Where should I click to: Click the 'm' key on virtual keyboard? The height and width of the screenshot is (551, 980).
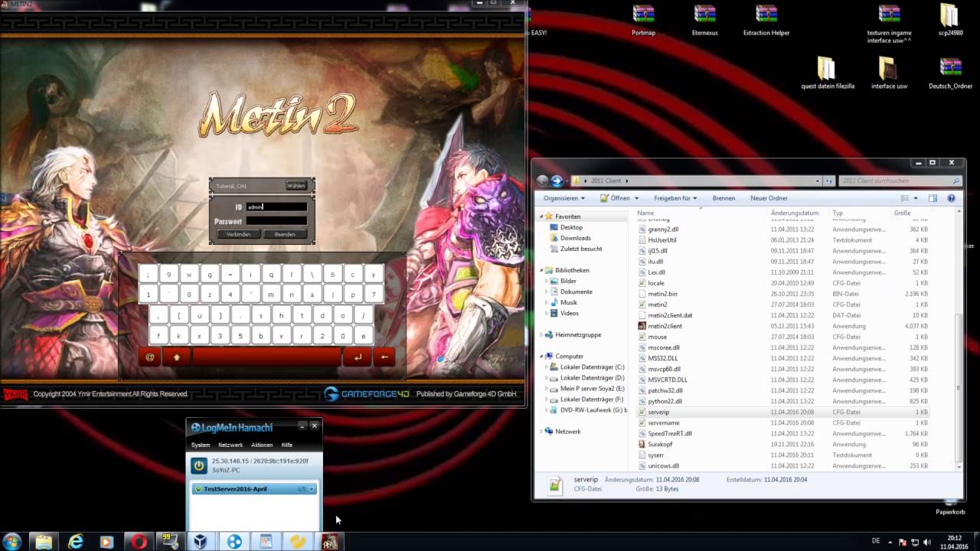pos(271,294)
